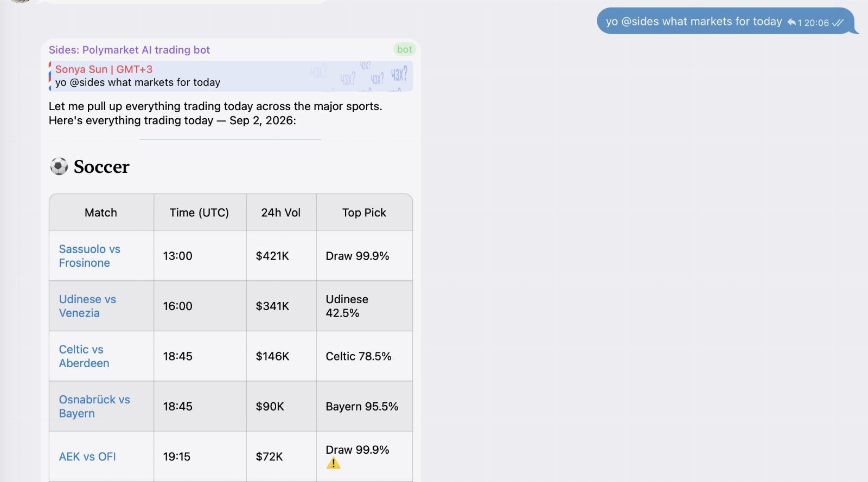Click the reply arrow icon on sent message
The image size is (868, 482).
pos(792,22)
